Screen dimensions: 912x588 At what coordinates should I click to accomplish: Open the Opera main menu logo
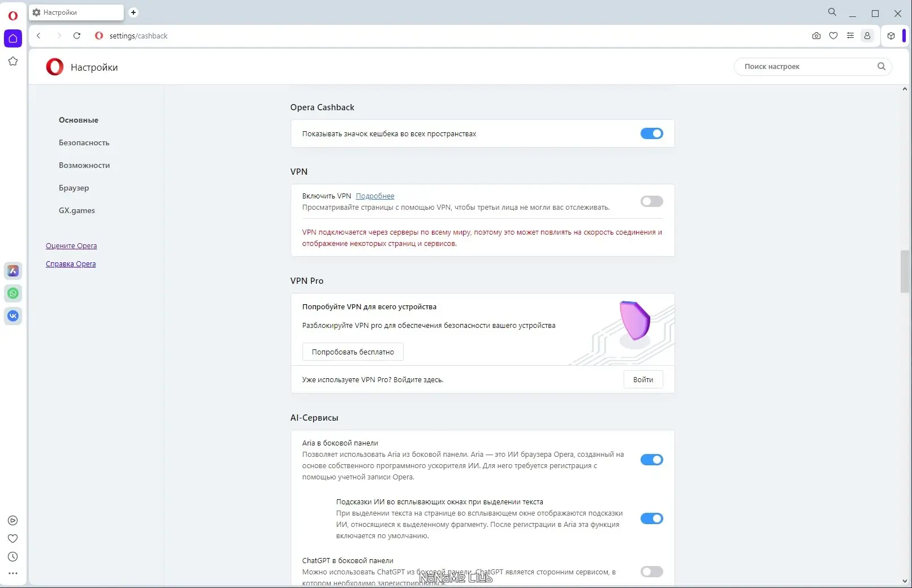click(x=12, y=16)
